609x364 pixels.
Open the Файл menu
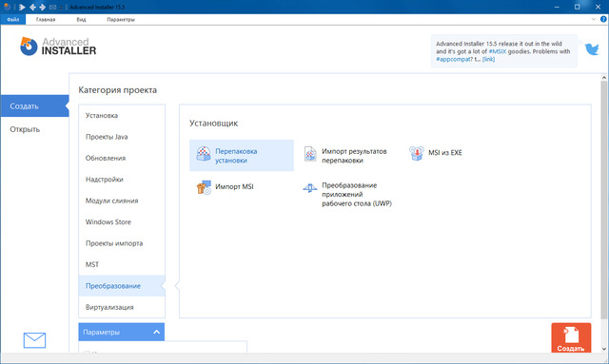click(x=12, y=19)
